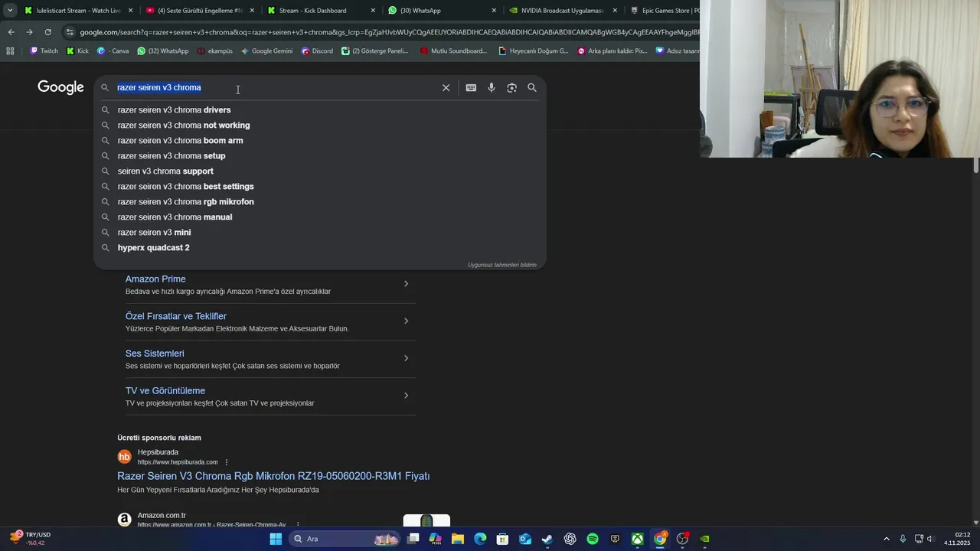Switch to Stream - Kick Dashboard tab
980x551 pixels.
320,11
